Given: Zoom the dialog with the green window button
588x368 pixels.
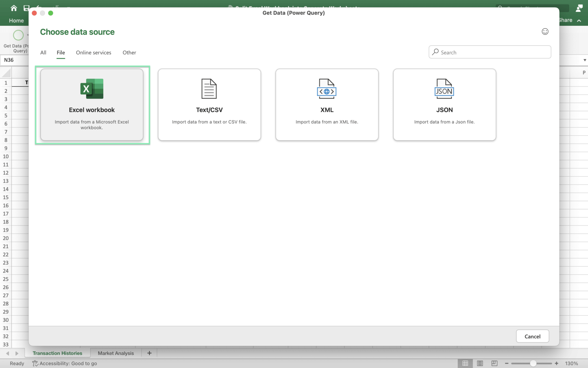Looking at the screenshot, I should (51, 13).
